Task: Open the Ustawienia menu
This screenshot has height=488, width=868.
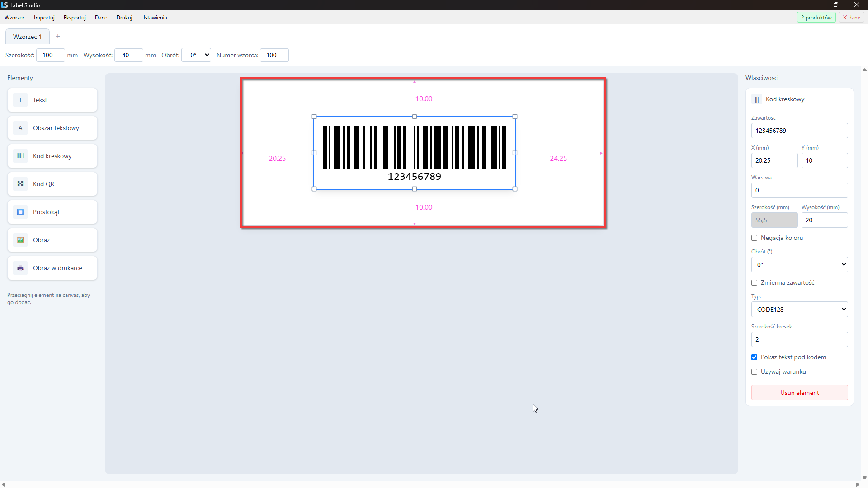Action: tap(154, 18)
